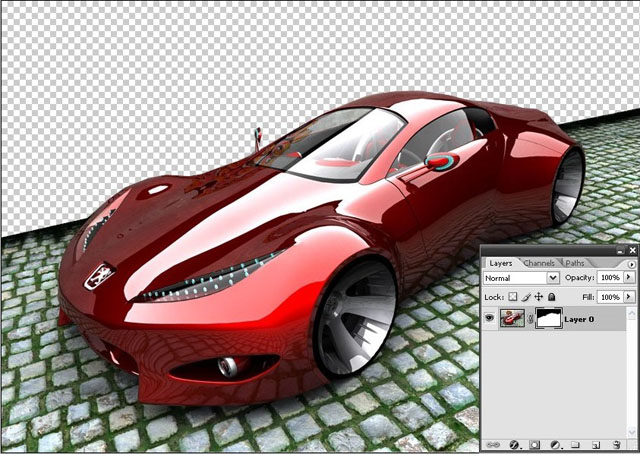Minimize the Layers panel

click(x=621, y=250)
